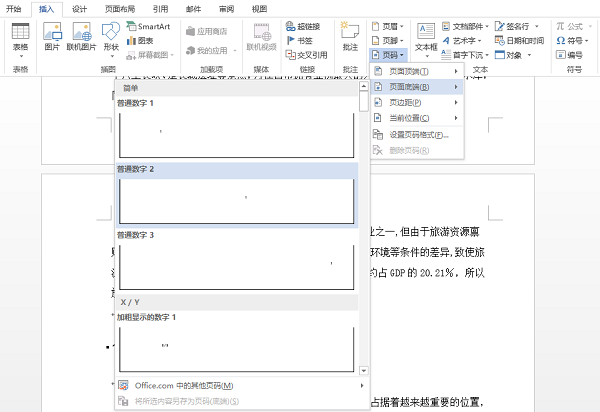600x412 pixels.
Task: Click the 联机图片 online pictures icon
Action: tap(82, 37)
